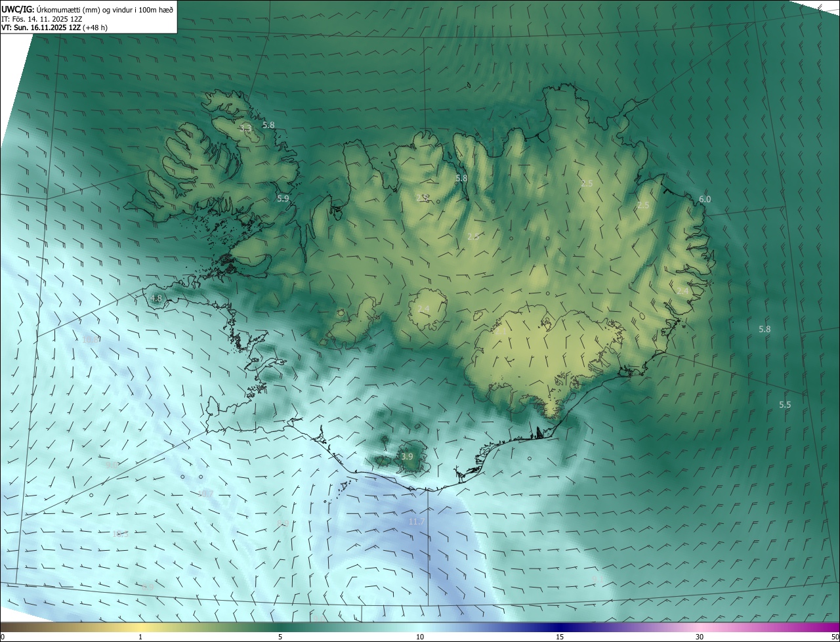Click the 2.1 value on the large glacier
The image size is (840, 642).
[x=500, y=332]
